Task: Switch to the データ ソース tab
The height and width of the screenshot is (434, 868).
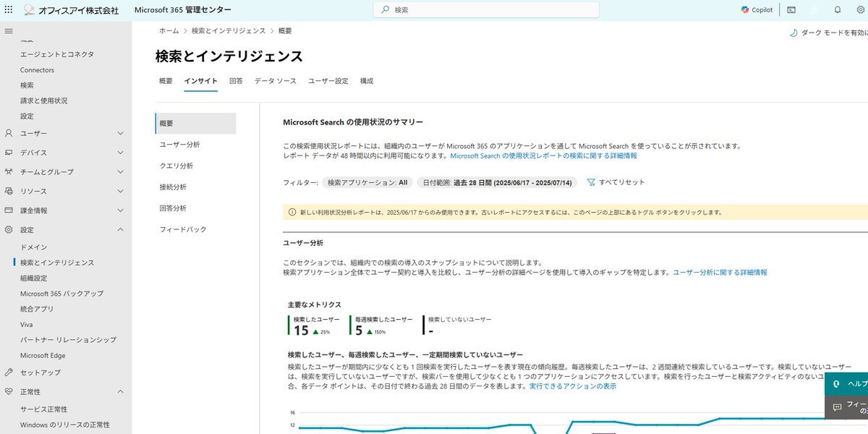Action: pyautogui.click(x=276, y=81)
